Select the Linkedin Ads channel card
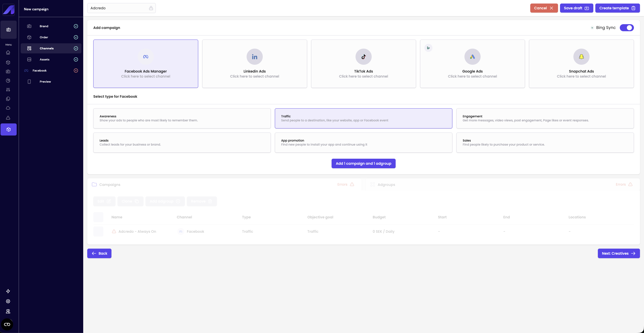The width and height of the screenshot is (644, 333). pos(254,64)
